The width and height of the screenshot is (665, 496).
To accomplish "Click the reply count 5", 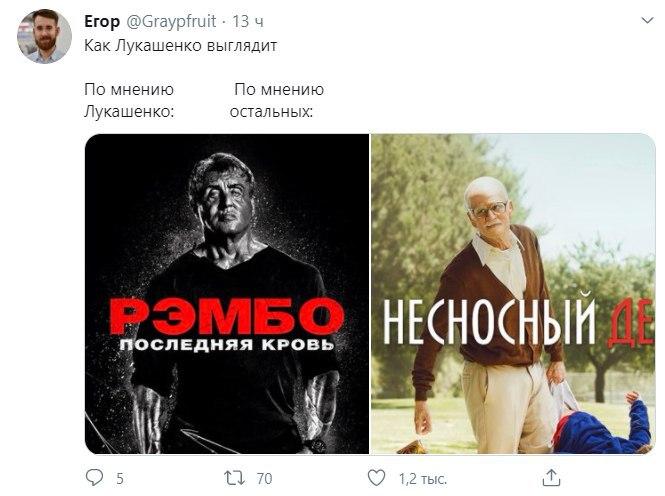I will (x=120, y=479).
